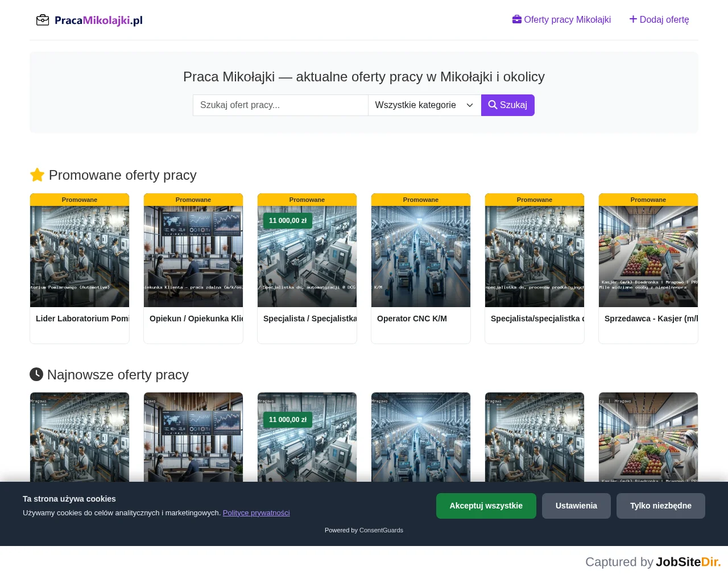Open Oferty pracy Mikołajki menu link
Screen dimensions: 728x579
click(x=561, y=19)
